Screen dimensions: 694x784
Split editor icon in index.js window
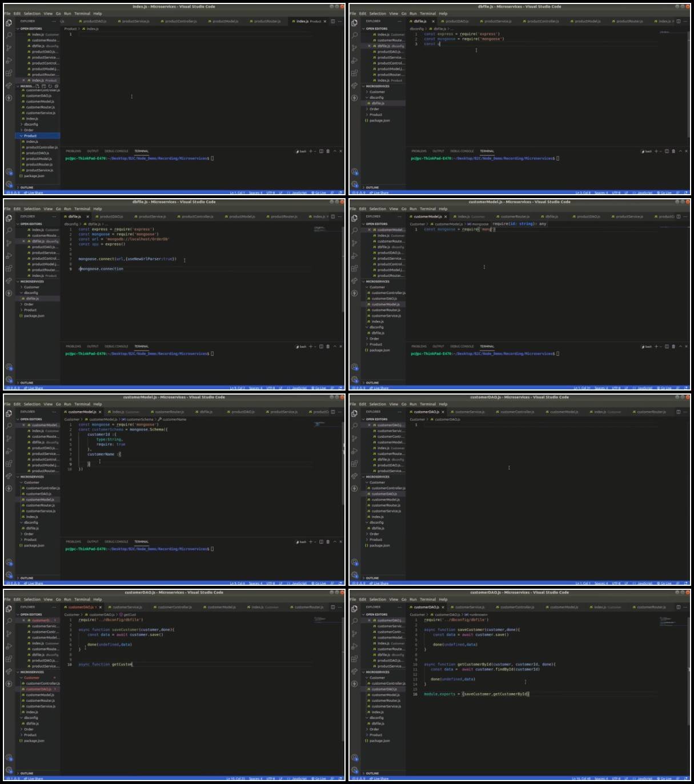(x=333, y=21)
